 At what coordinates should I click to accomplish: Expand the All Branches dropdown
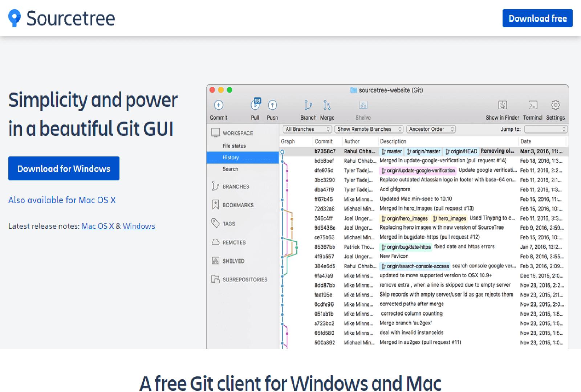[x=307, y=129]
